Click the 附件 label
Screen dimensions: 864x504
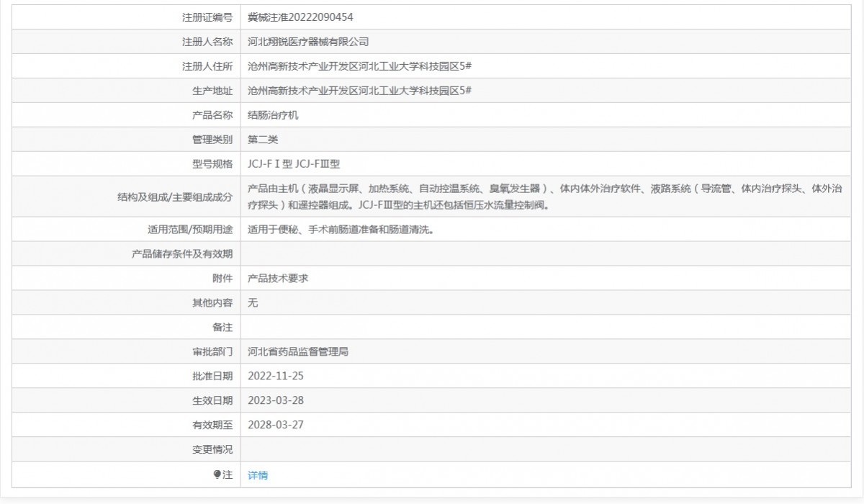[223, 279]
